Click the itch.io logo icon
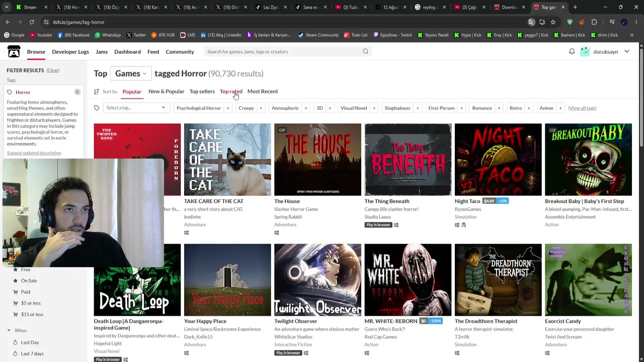This screenshot has width=644, height=362. click(14, 51)
